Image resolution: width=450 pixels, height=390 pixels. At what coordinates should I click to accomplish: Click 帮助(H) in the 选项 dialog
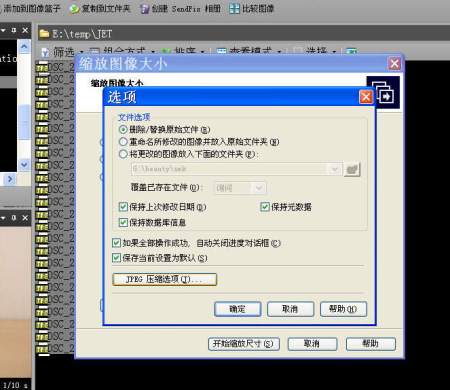pos(343,309)
